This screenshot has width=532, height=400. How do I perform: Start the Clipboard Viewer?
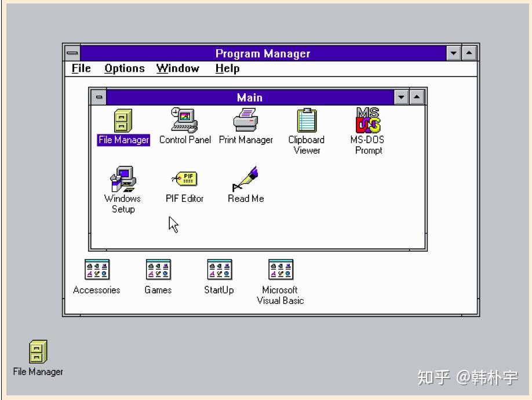[306, 121]
